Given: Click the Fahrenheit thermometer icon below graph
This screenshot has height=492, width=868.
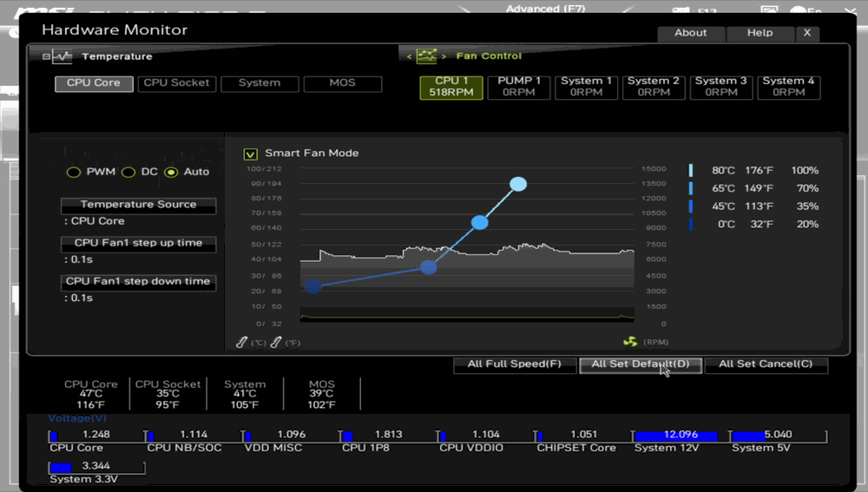Looking at the screenshot, I should point(276,343).
